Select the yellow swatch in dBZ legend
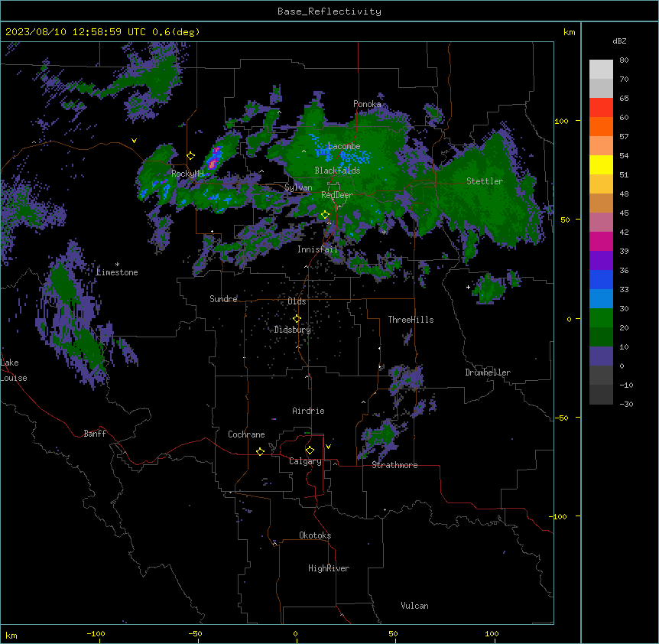The width and height of the screenshot is (659, 644). (x=601, y=164)
